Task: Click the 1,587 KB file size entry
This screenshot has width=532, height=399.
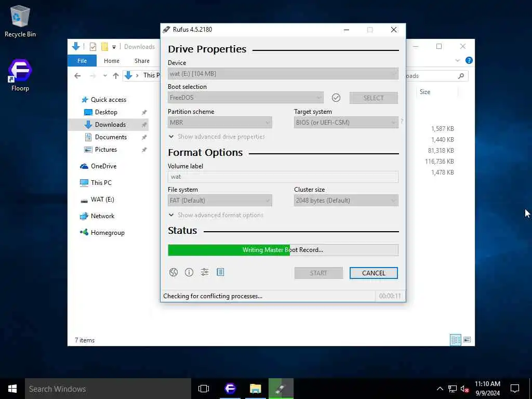Action: click(443, 129)
